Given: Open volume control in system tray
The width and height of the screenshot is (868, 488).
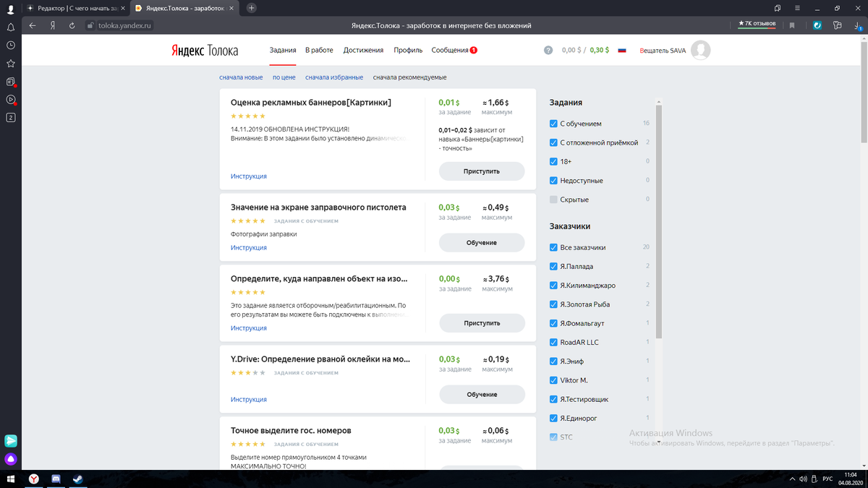Looking at the screenshot, I should (803, 479).
